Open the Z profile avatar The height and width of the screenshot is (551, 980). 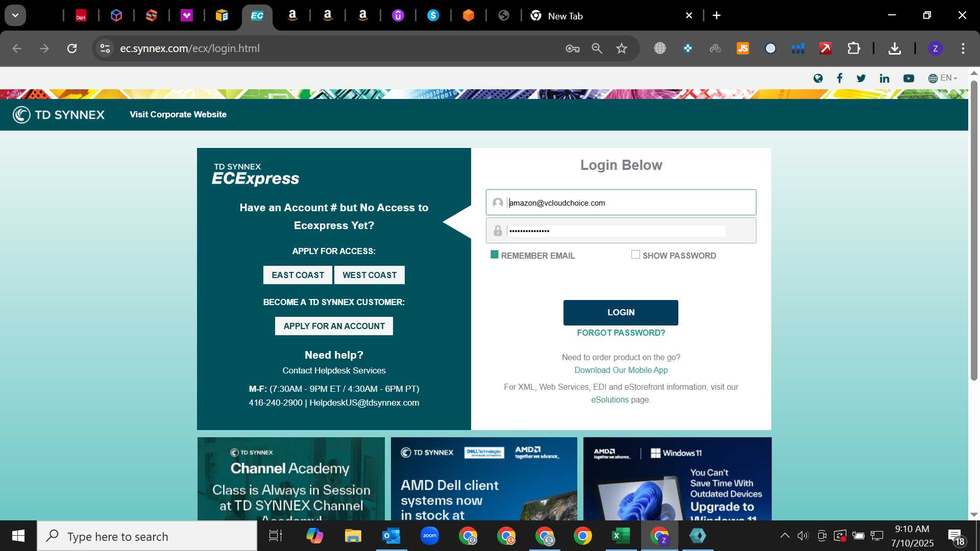click(x=935, y=48)
